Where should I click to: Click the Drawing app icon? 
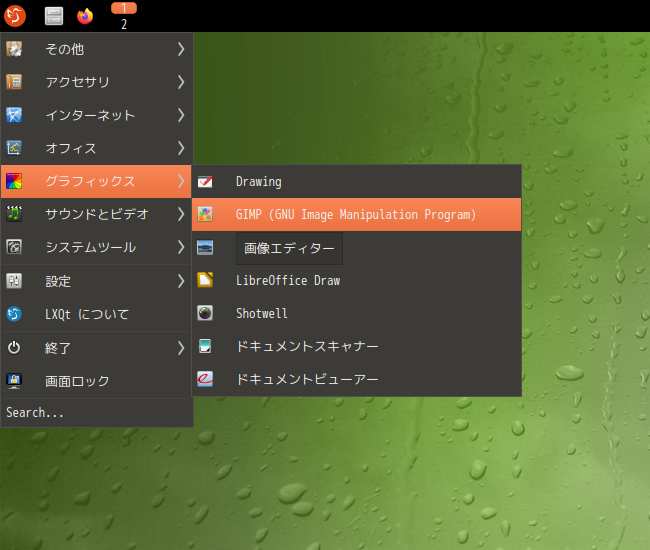(x=205, y=182)
